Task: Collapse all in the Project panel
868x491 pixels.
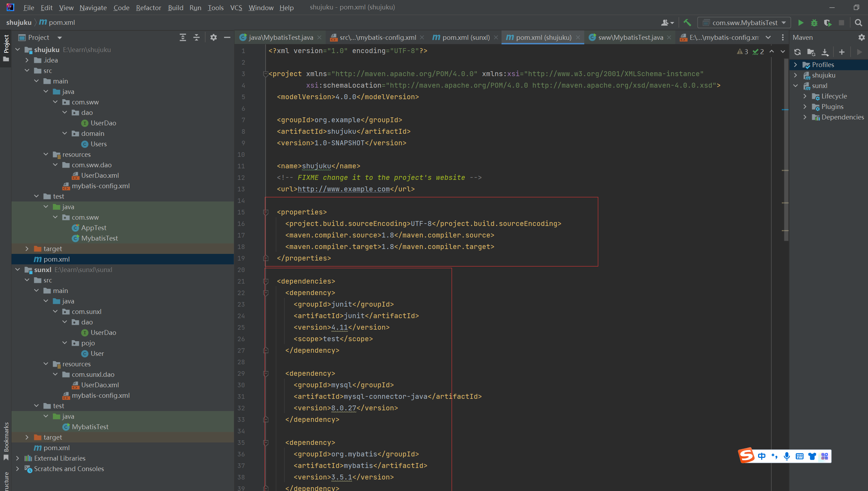Action: [x=196, y=37]
